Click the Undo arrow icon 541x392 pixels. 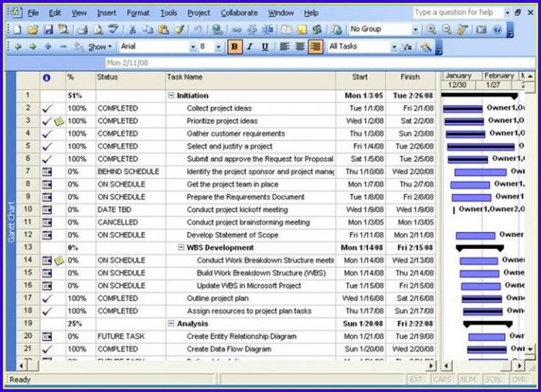197,29
